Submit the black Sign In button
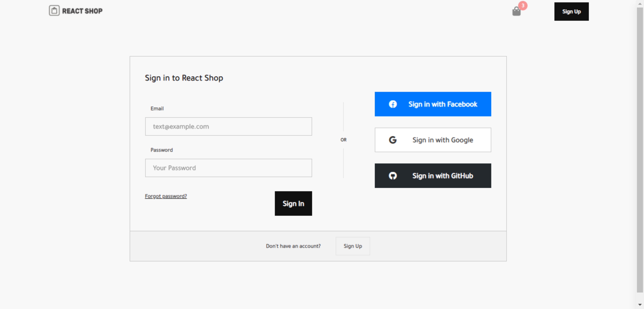The height and width of the screenshot is (309, 644). [293, 203]
